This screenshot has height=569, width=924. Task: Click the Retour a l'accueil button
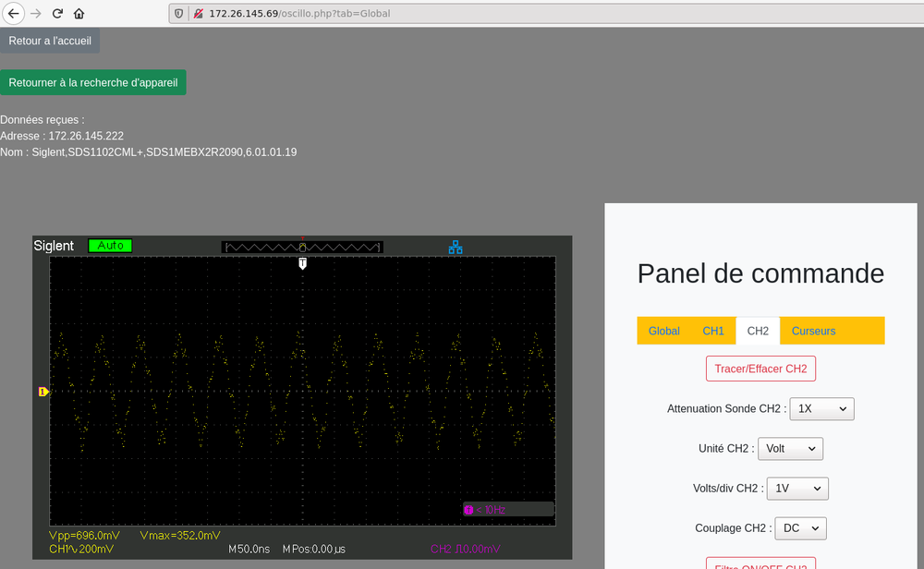50,41
